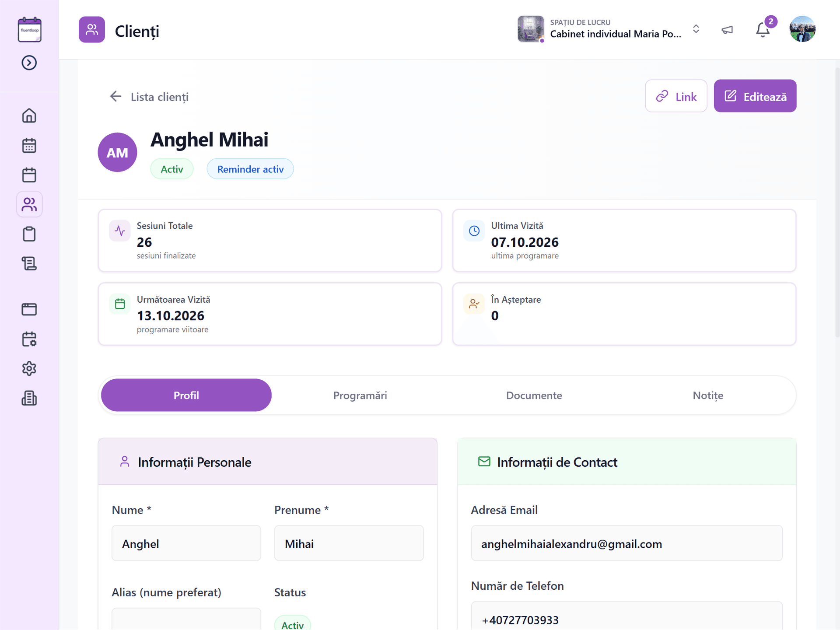Click the workspace thumbnail image
Viewport: 840px width, 630px height.
531,29
